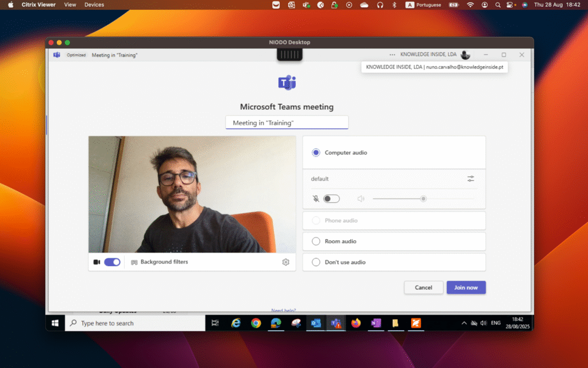Open OneNote in the taskbar

(x=376, y=323)
